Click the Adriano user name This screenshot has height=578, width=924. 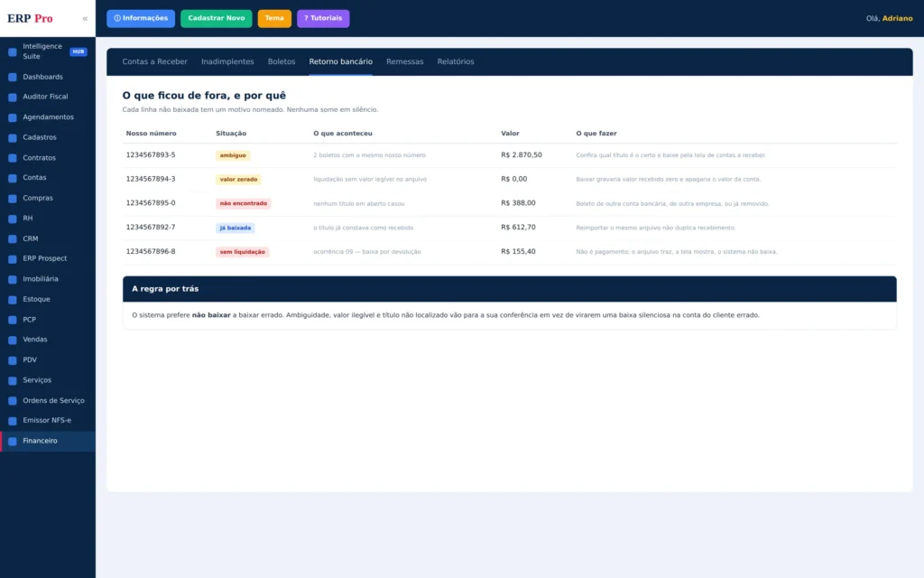click(897, 18)
